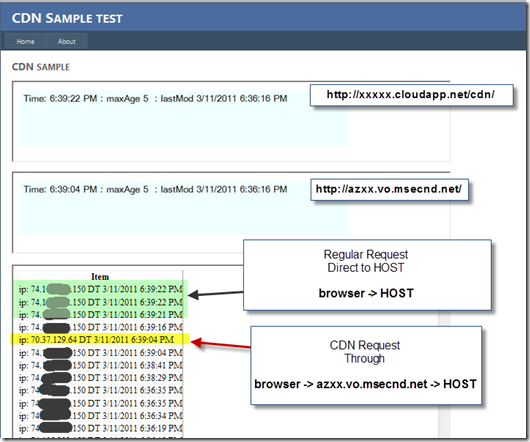530x442 pixels.
Task: Click the azxx.vo.msecnd.net URL callout
Action: [x=389, y=189]
